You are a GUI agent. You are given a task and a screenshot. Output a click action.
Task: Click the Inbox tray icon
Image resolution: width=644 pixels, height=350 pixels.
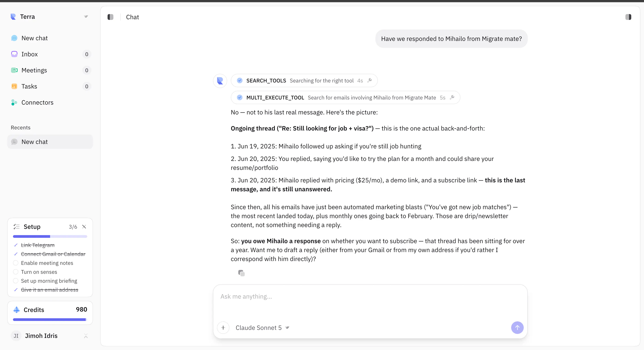(14, 54)
